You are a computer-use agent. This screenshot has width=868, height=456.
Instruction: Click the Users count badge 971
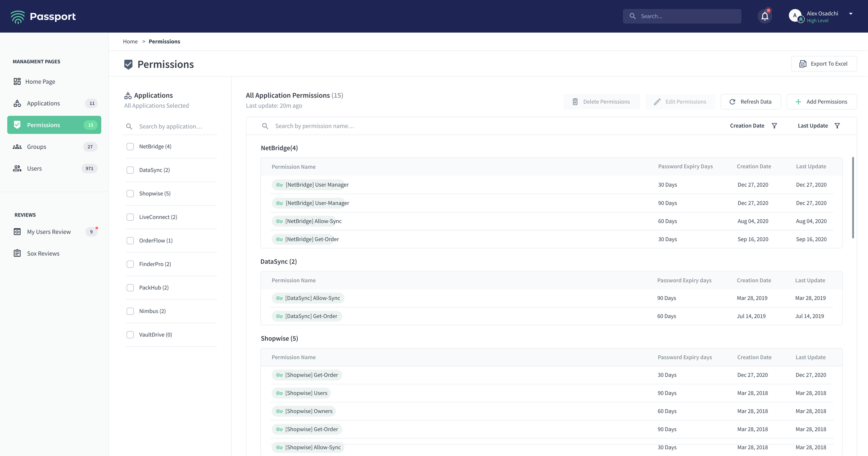(x=89, y=168)
